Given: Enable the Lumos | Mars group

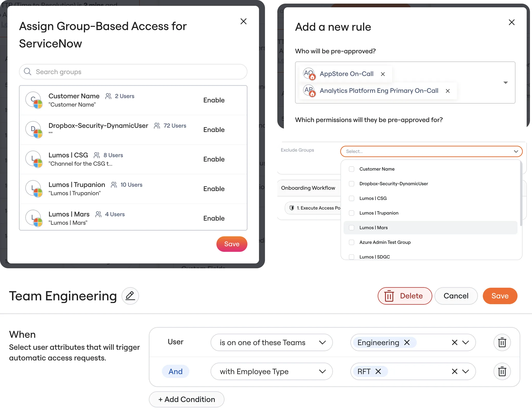Looking at the screenshot, I should (214, 218).
